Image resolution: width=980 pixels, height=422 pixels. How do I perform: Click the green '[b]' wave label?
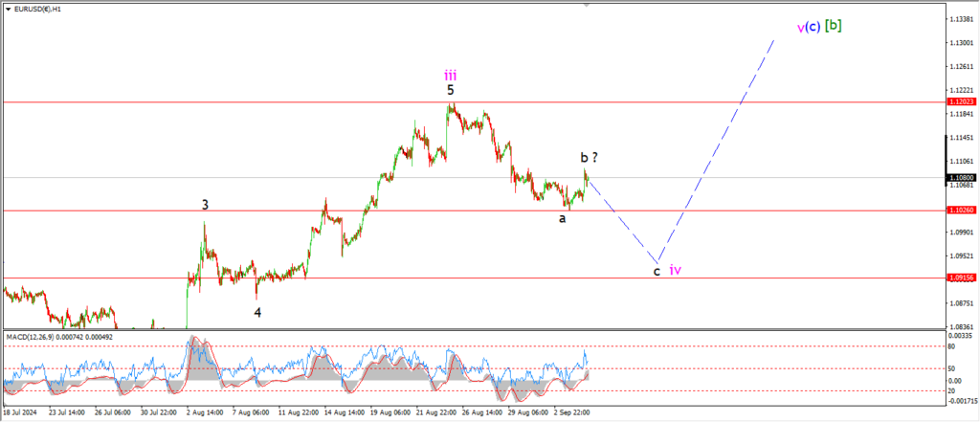(834, 25)
